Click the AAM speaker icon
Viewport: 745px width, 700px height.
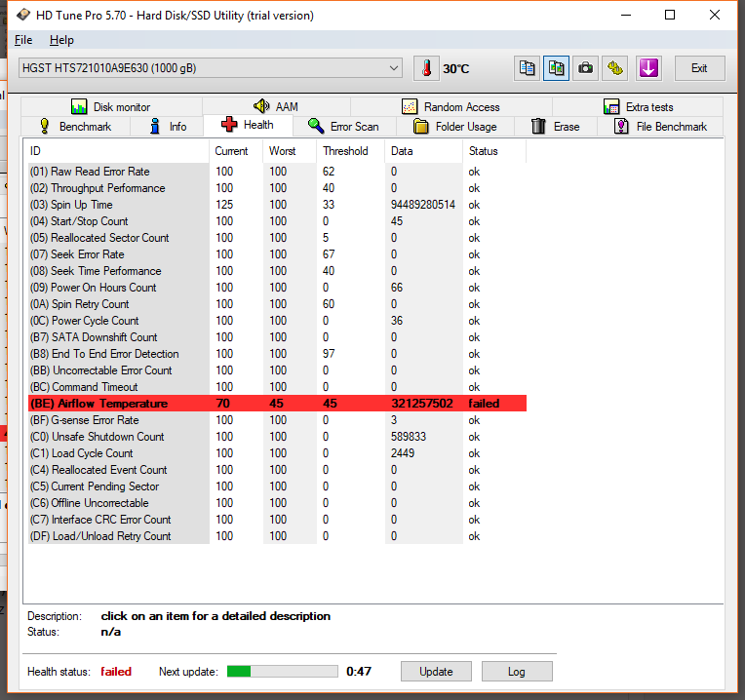tap(261, 106)
